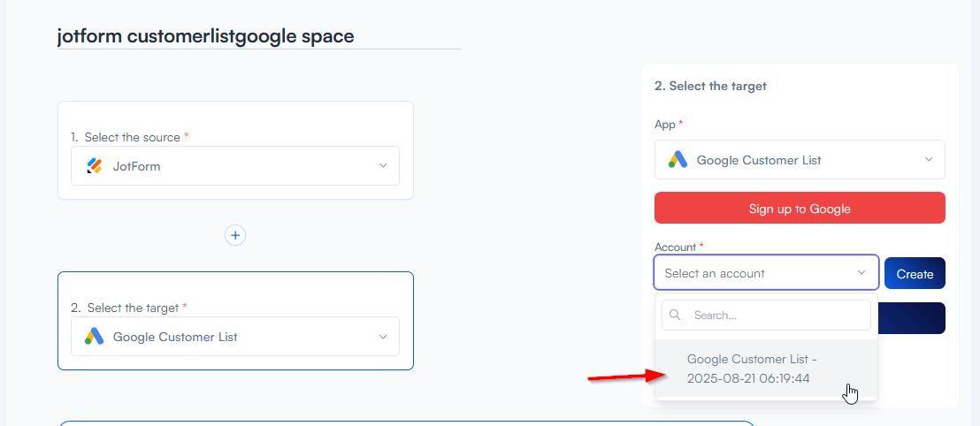Screen dimensions: 980x426
Task: Add a step with the plus icon
Action: coord(234,235)
